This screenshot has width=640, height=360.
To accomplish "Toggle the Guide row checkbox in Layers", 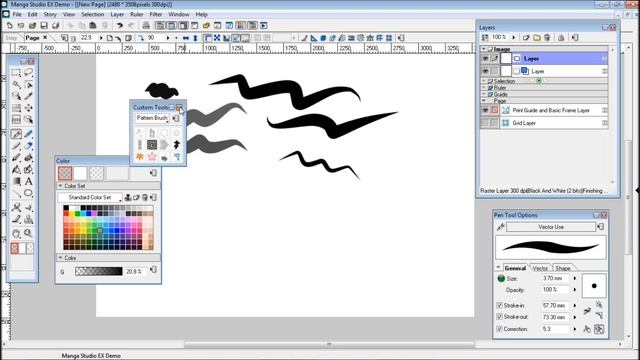I will pos(491,94).
